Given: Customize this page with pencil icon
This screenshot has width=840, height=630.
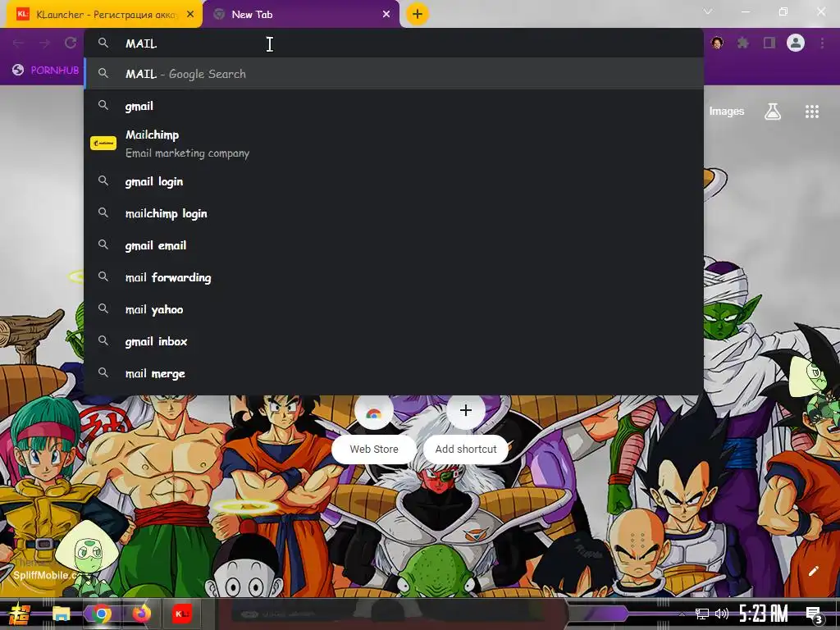Looking at the screenshot, I should (813, 571).
